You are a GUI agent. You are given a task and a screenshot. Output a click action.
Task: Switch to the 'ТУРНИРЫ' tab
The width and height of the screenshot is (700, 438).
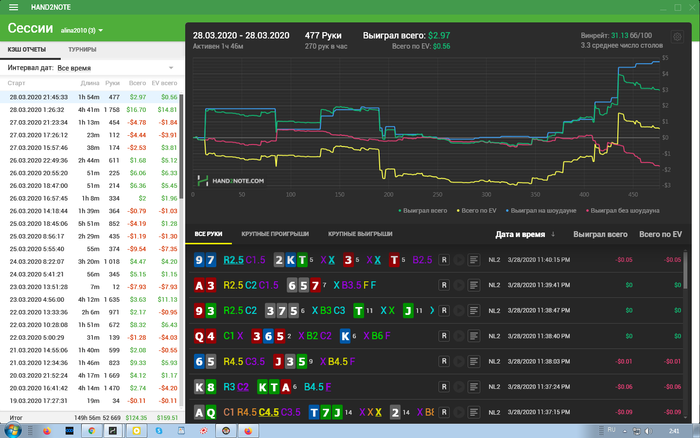(x=82, y=50)
